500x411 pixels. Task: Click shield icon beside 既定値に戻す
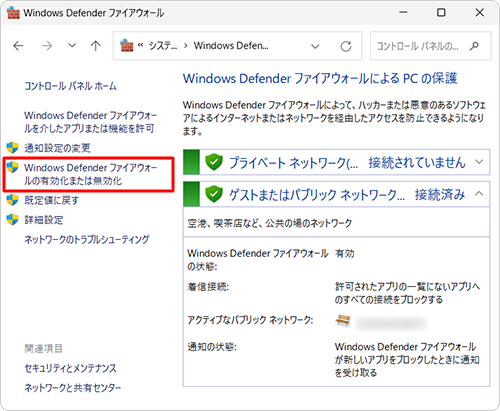pyautogui.click(x=13, y=200)
